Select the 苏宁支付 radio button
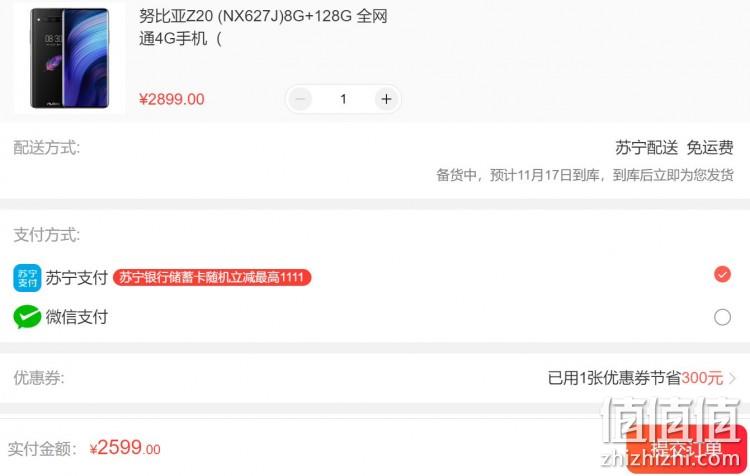This screenshot has height=476, width=750. click(722, 274)
